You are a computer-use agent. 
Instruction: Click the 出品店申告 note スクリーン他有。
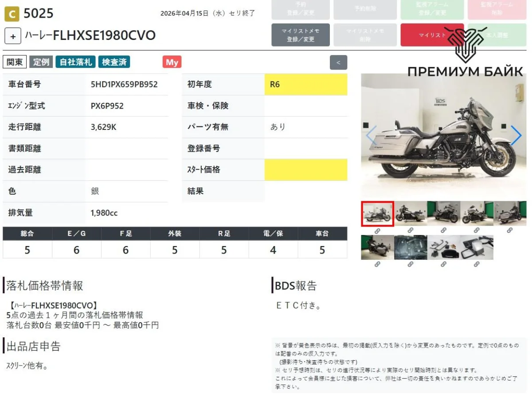[x=27, y=366]
